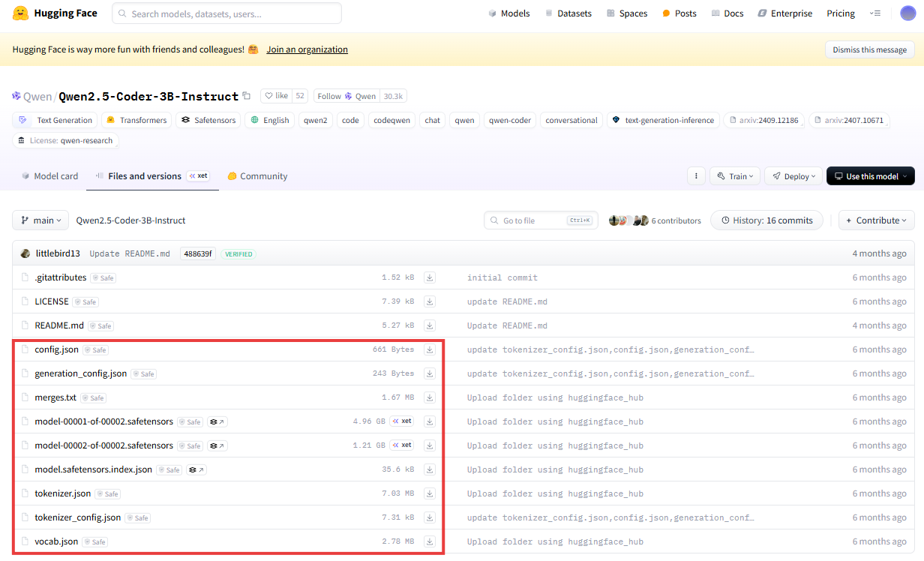
Task: Open Posts in the top navigation
Action: click(x=679, y=13)
